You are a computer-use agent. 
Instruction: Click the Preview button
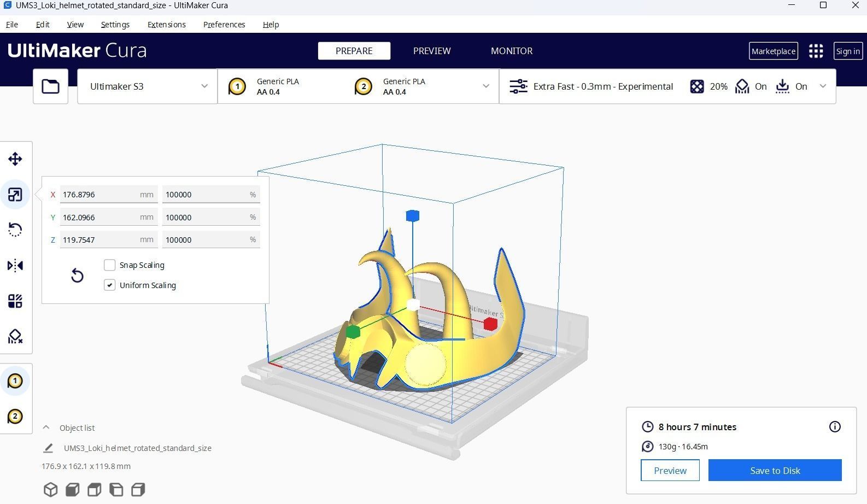(x=670, y=471)
